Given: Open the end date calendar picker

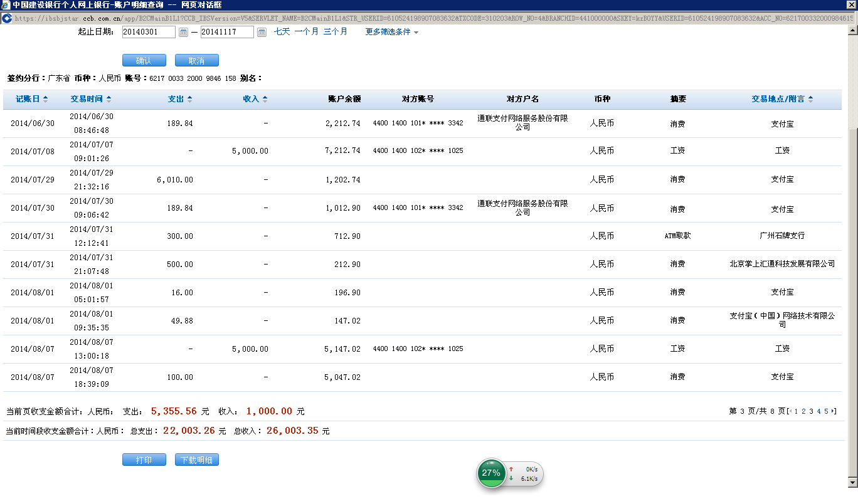Looking at the screenshot, I should point(262,32).
